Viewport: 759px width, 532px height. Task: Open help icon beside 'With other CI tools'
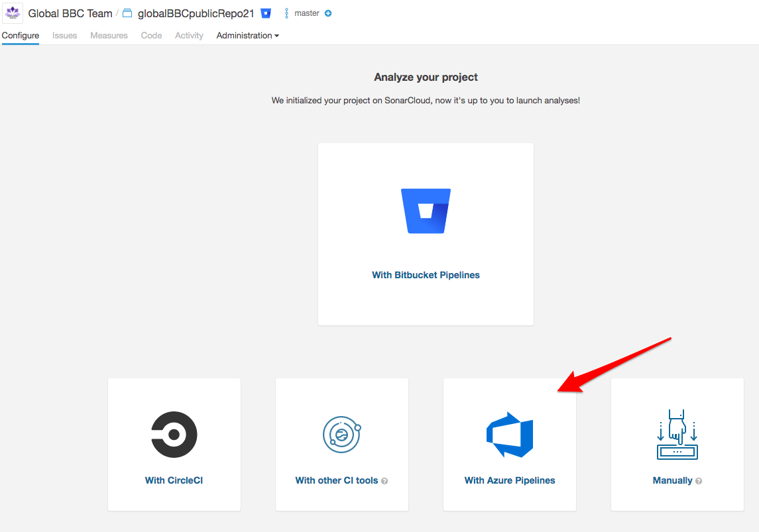click(384, 481)
